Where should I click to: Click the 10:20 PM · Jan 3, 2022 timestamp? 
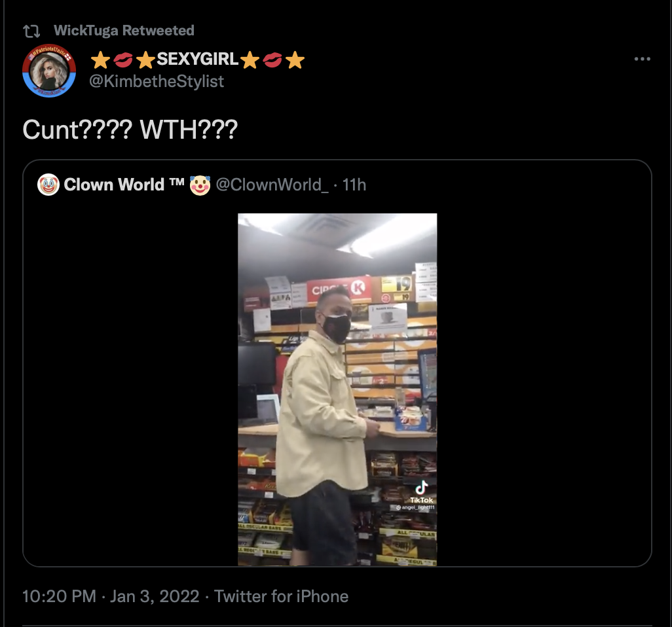point(111,596)
